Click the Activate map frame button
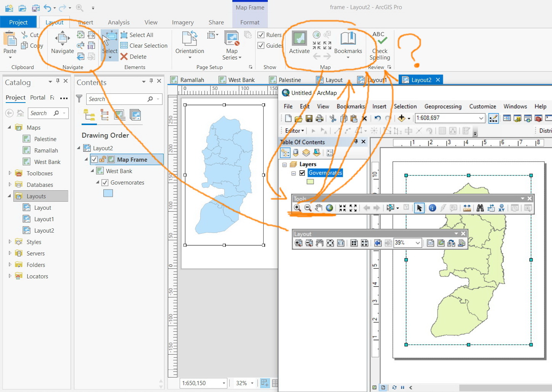 point(299,43)
